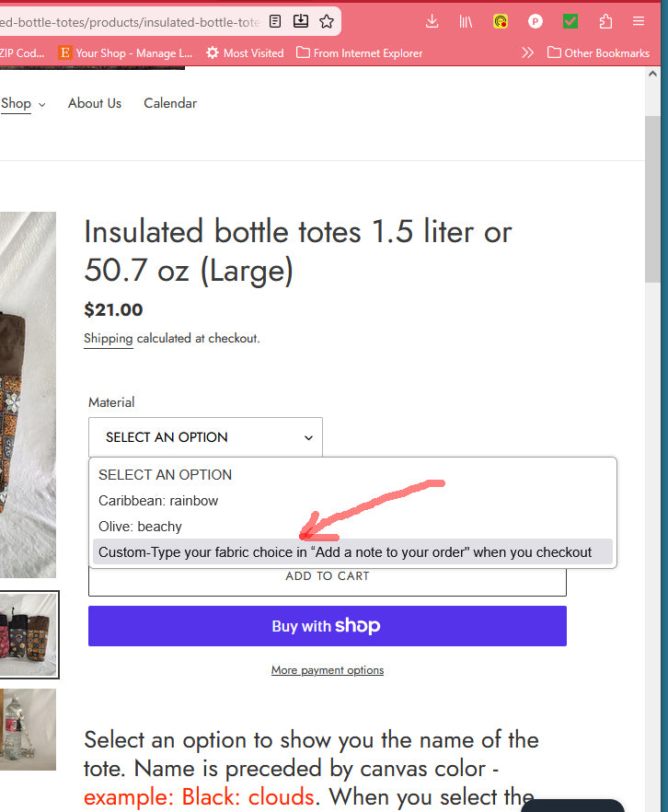Open the More payment options link

[327, 670]
